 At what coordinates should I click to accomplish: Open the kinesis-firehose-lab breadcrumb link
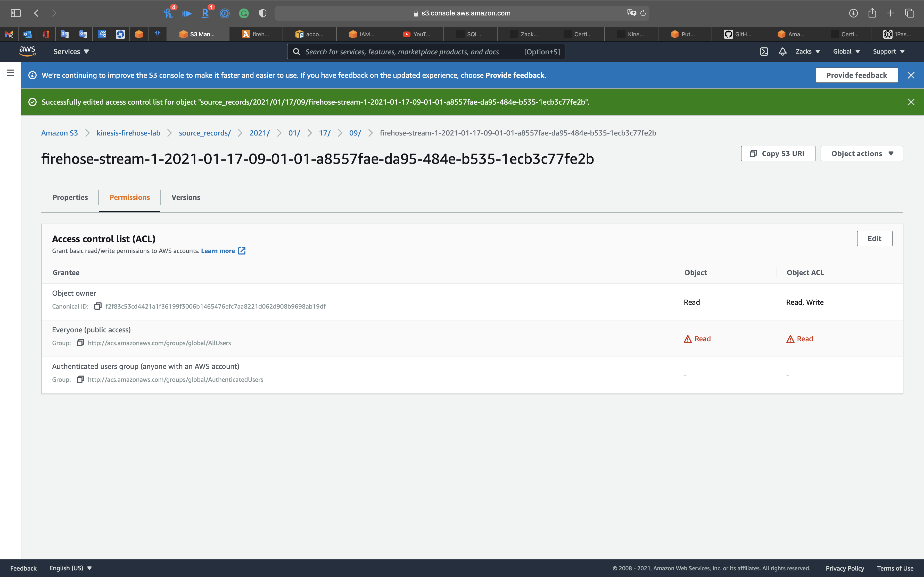pos(128,133)
